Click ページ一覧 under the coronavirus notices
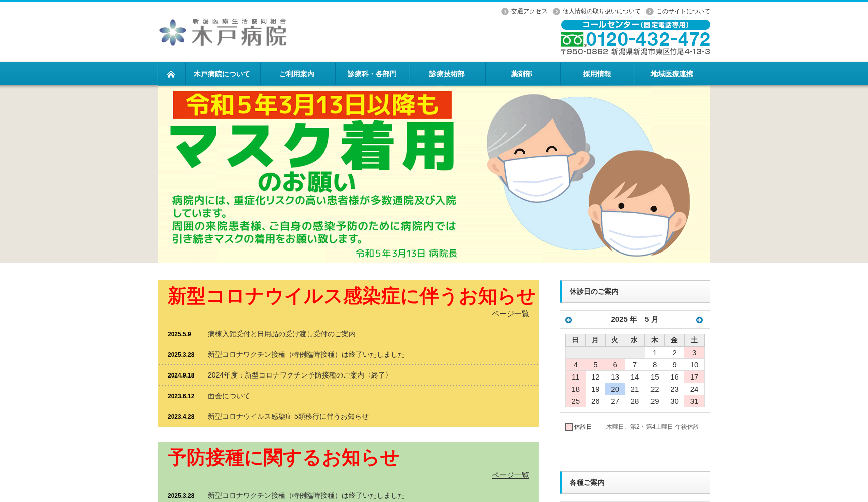 point(510,313)
